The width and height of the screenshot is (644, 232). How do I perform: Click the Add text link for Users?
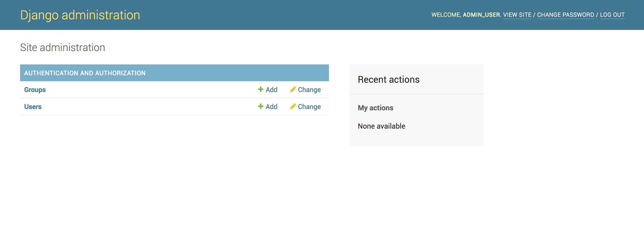tap(271, 107)
